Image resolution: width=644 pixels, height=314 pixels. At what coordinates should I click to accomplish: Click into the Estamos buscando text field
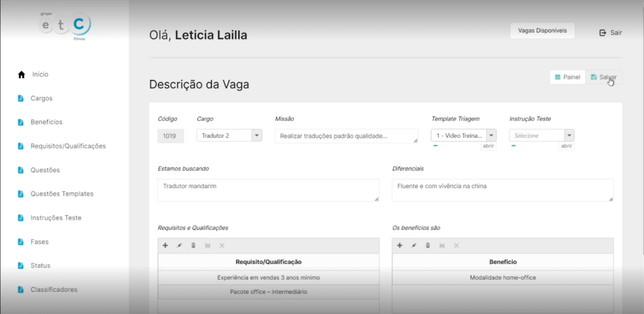click(268, 190)
